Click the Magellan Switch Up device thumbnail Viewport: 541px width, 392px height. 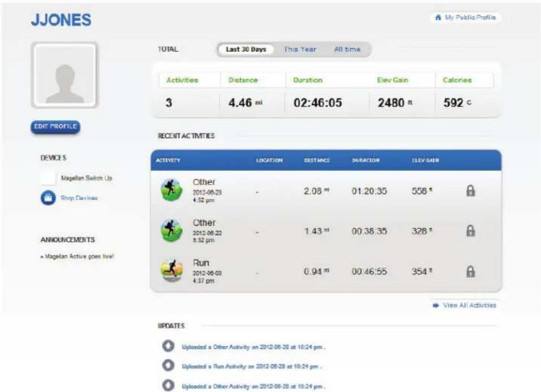(47, 178)
